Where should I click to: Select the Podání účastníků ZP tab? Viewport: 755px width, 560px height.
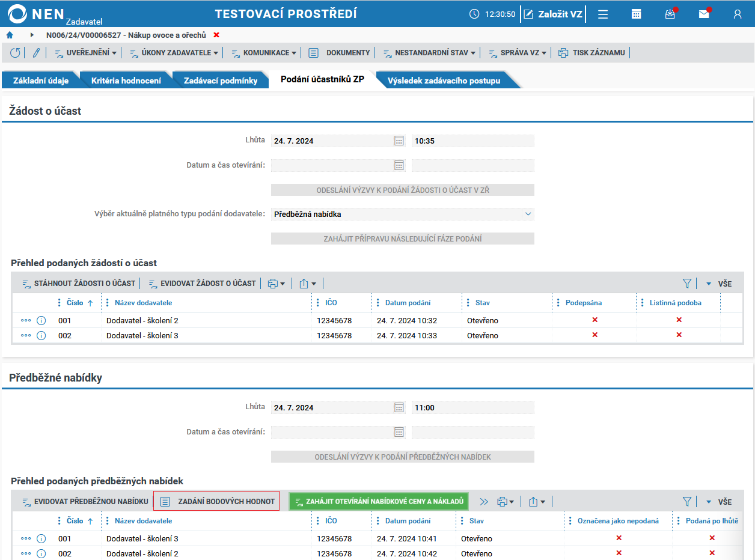(x=323, y=81)
